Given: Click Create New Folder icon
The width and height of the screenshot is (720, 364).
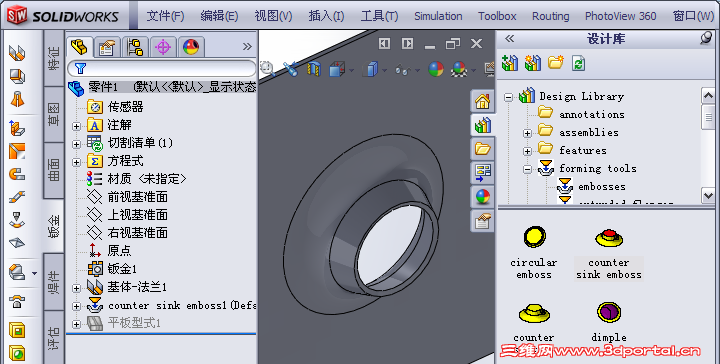Looking at the screenshot, I should tap(556, 62).
